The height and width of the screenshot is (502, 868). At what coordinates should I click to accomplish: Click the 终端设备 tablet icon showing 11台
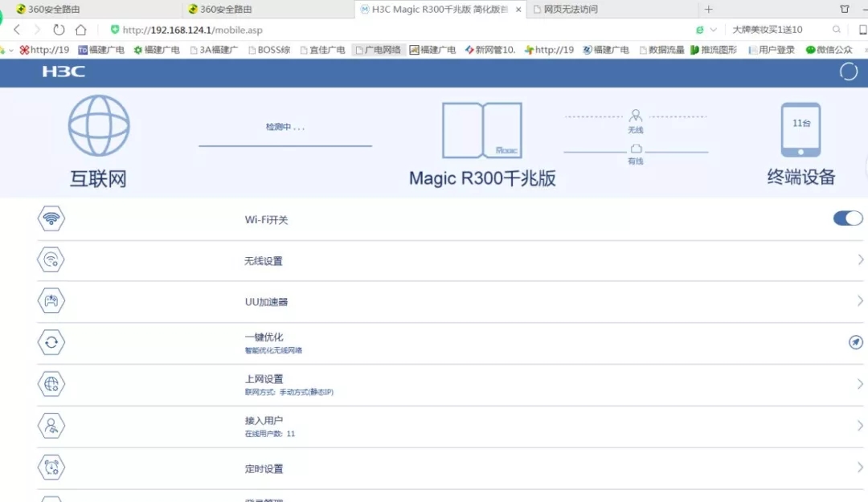pos(800,129)
